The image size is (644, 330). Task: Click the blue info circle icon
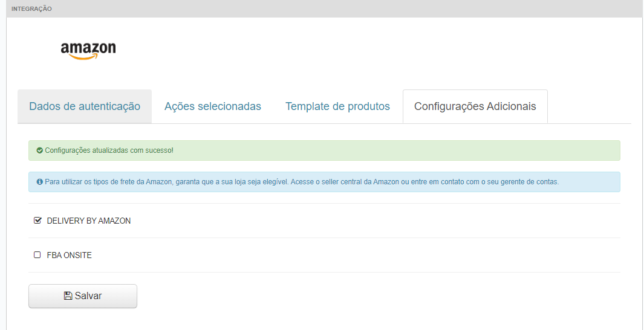(x=40, y=182)
